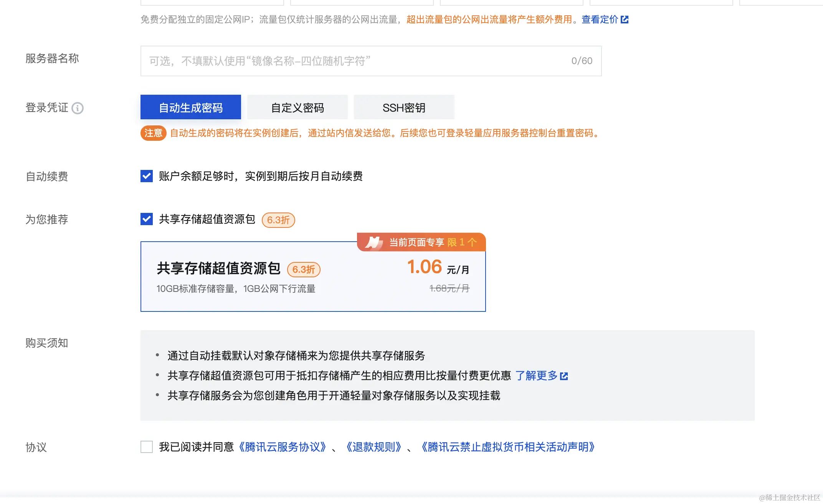Open the 《腾讯云服务协议》 link
Screen dimensions: 823x504
coord(282,447)
